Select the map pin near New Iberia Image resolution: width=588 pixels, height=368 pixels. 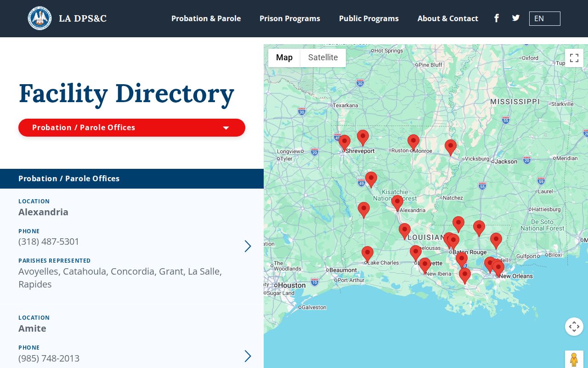(x=425, y=266)
